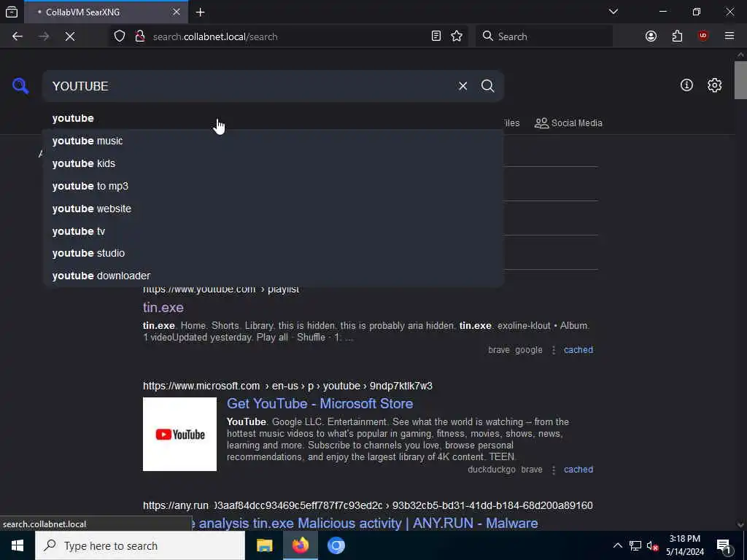The width and height of the screenshot is (747, 560).
Task: Submit search with magnifier button
Action: (488, 86)
